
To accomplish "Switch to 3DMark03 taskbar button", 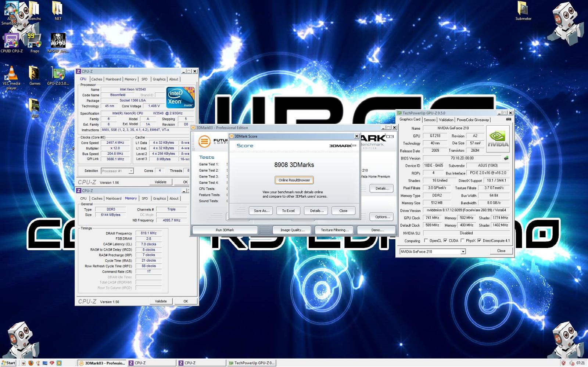I will tap(102, 363).
